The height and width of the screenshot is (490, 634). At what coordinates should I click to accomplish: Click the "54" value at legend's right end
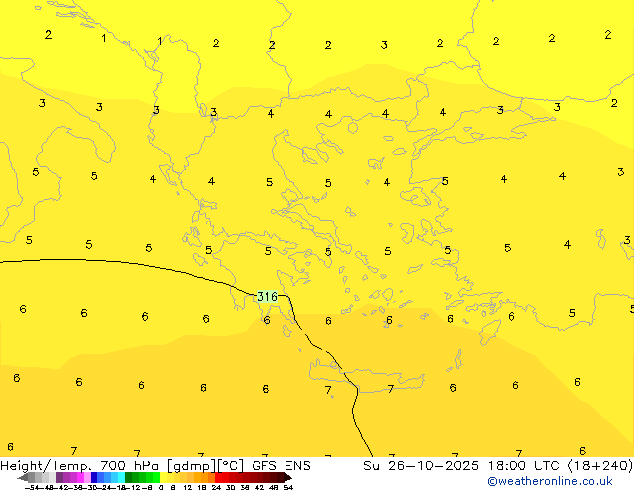coord(288,488)
